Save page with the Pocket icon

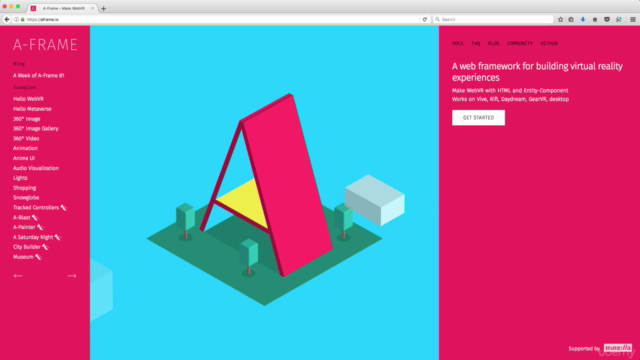pyautogui.click(x=607, y=19)
